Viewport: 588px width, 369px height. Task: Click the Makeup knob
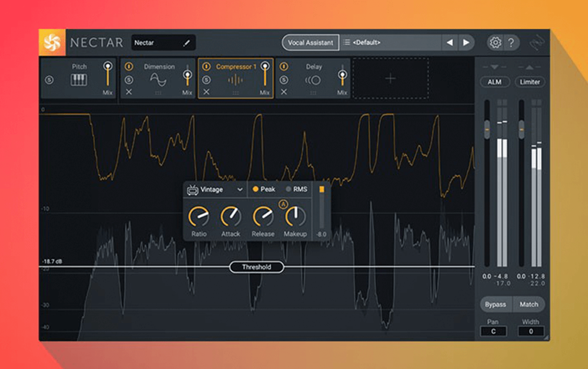coord(295,216)
